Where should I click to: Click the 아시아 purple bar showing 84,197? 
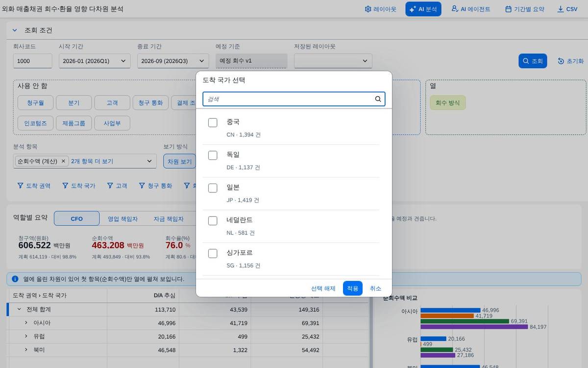[474, 327]
